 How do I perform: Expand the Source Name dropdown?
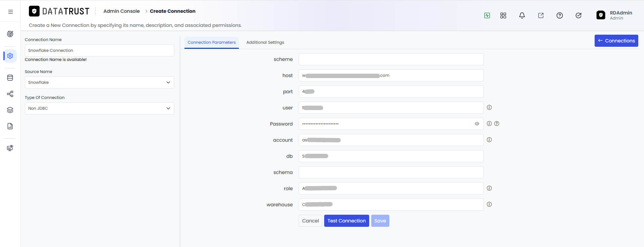(99, 82)
